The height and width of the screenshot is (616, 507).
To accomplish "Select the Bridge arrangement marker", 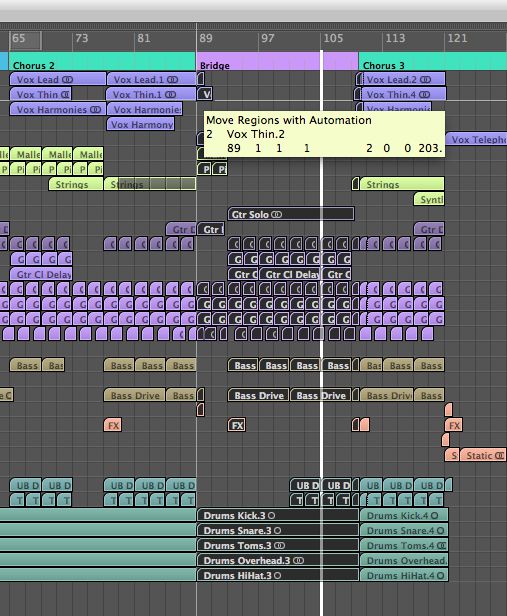I will pyautogui.click(x=277, y=62).
